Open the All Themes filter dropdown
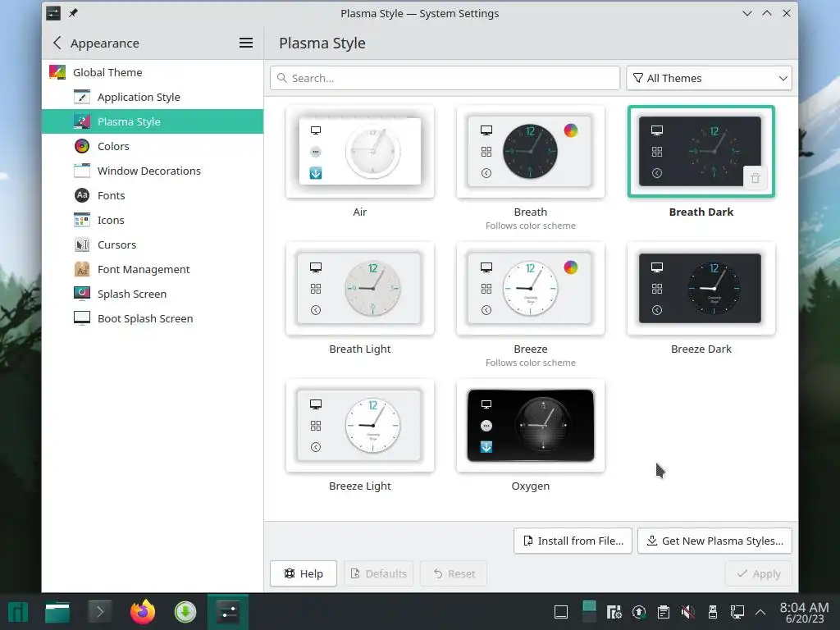Screen dimensions: 840x630 coord(710,78)
